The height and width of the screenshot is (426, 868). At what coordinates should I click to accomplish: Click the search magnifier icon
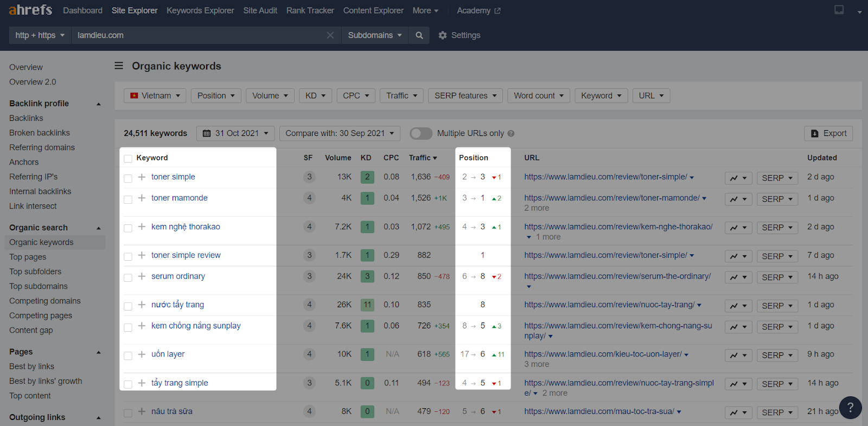click(419, 35)
